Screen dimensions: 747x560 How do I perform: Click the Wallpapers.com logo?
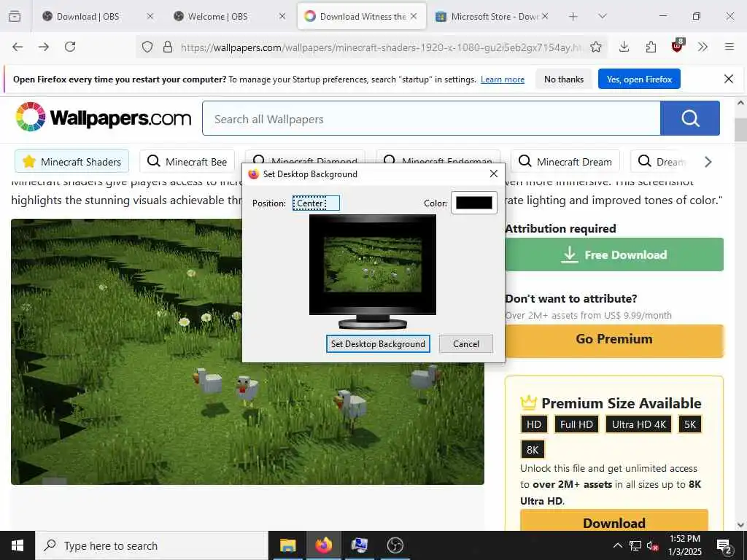pos(103,117)
